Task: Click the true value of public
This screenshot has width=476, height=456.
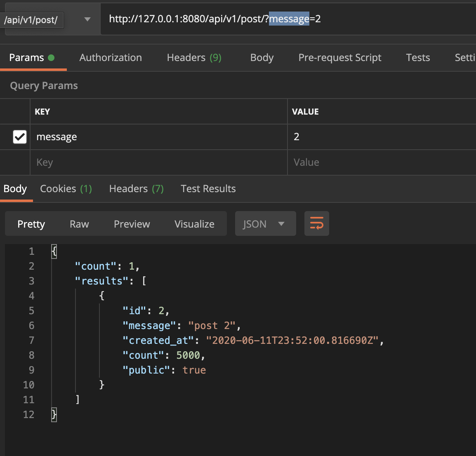Action: pyautogui.click(x=194, y=370)
